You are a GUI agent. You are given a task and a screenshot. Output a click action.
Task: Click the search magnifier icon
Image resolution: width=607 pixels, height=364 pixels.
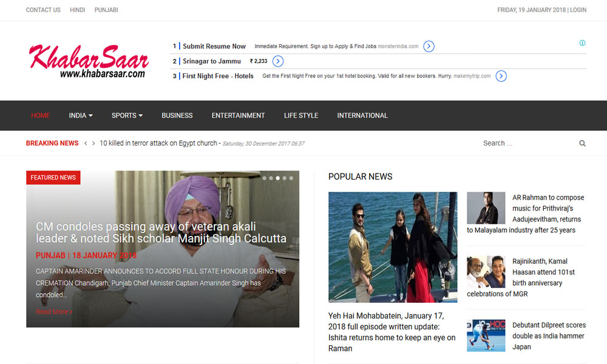click(582, 144)
